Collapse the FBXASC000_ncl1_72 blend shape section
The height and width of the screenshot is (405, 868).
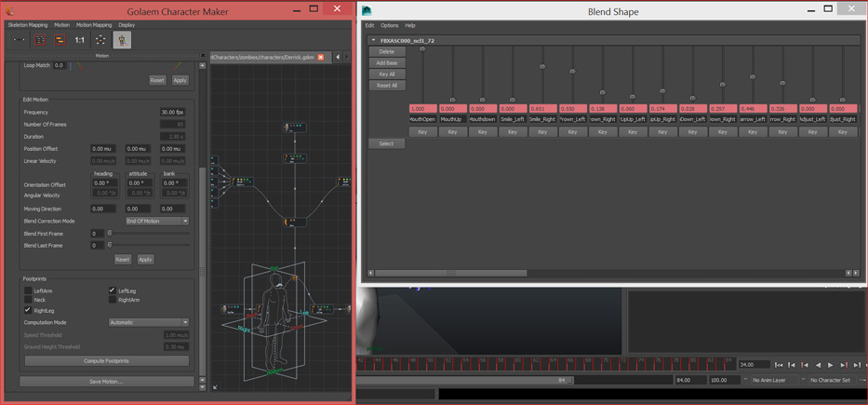pos(373,40)
